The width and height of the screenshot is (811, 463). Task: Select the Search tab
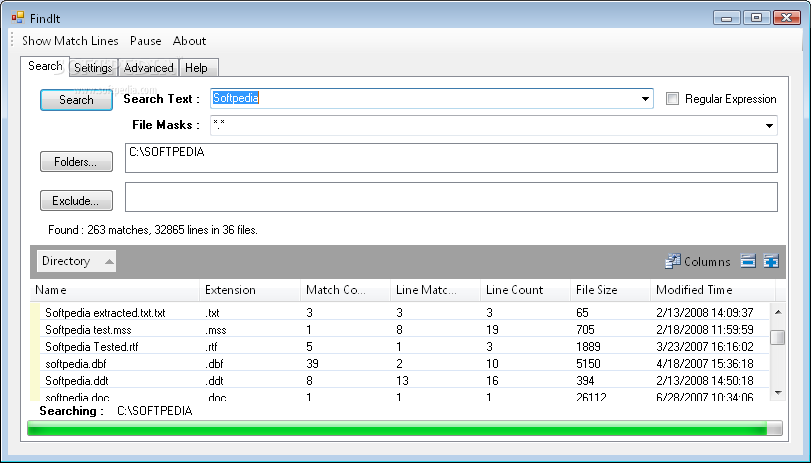coord(45,66)
